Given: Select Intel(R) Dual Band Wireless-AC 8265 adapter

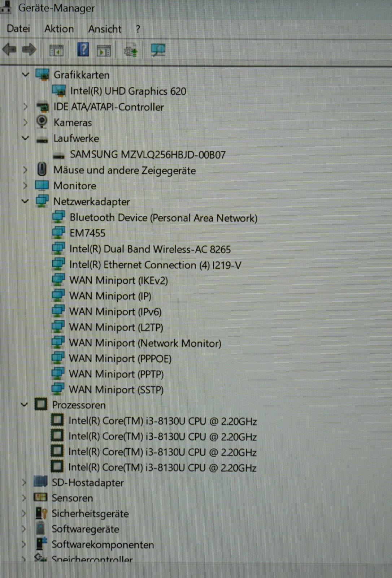Looking at the screenshot, I should (x=150, y=249).
